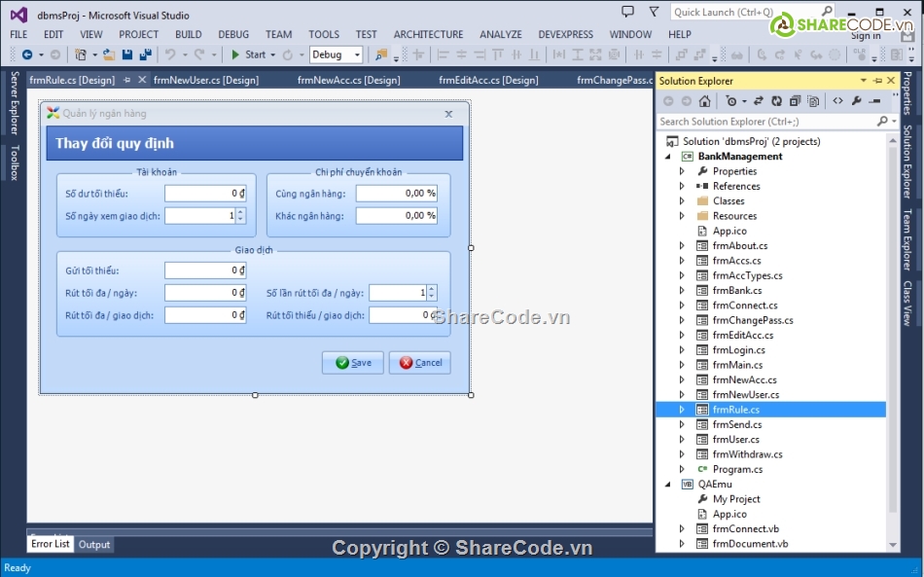
Task: Click the Find in Files toolbar icon
Action: [381, 54]
